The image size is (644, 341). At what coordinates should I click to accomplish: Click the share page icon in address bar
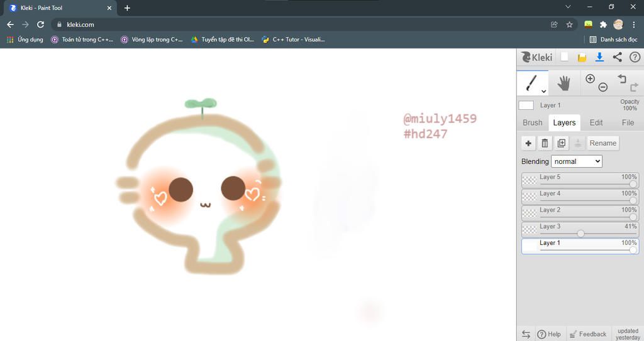pos(554,24)
